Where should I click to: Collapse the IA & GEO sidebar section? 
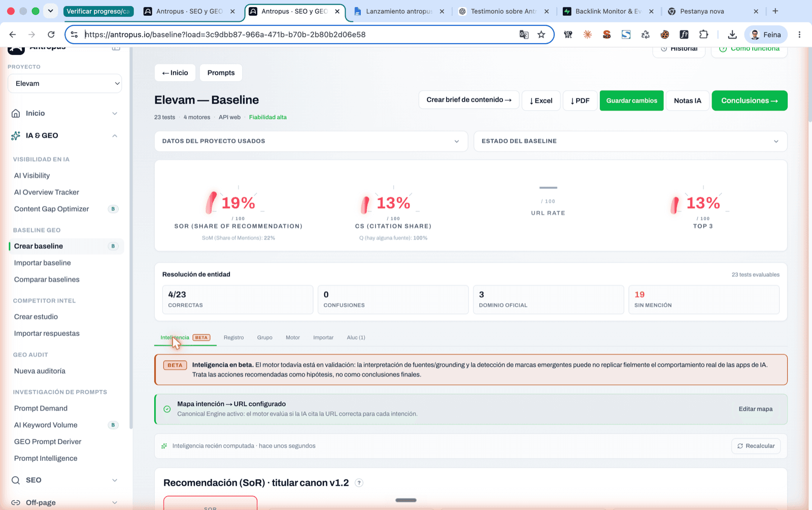click(x=115, y=136)
